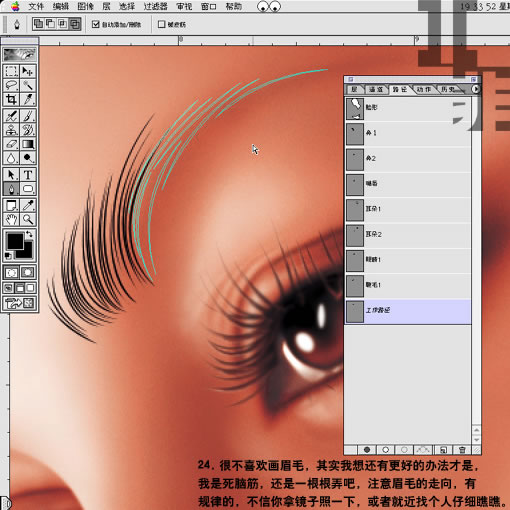Screen dimensions: 510x510
Task: Toggle the rubber band checkbox
Action: coord(162,24)
